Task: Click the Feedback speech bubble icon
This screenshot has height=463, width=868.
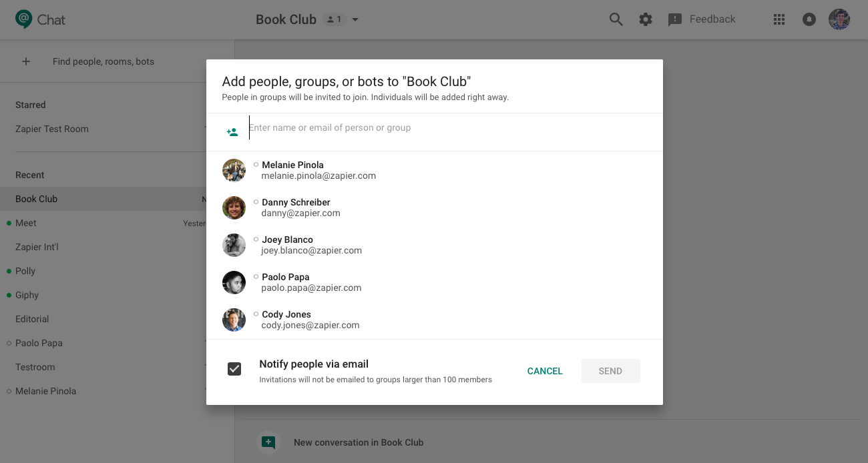Action: click(x=675, y=19)
